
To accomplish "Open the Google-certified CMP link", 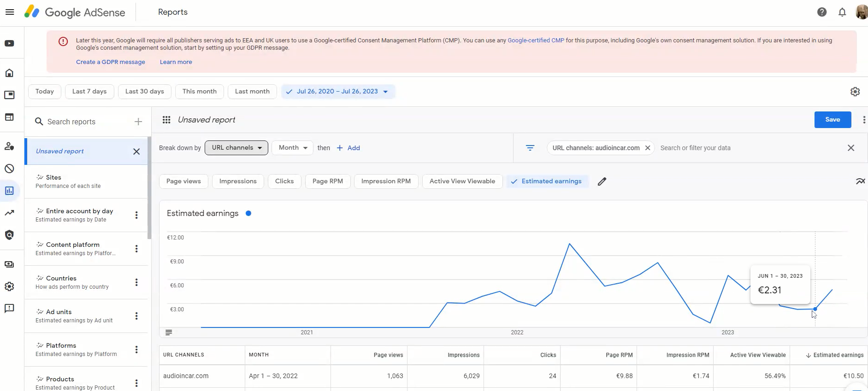I will click(x=536, y=41).
